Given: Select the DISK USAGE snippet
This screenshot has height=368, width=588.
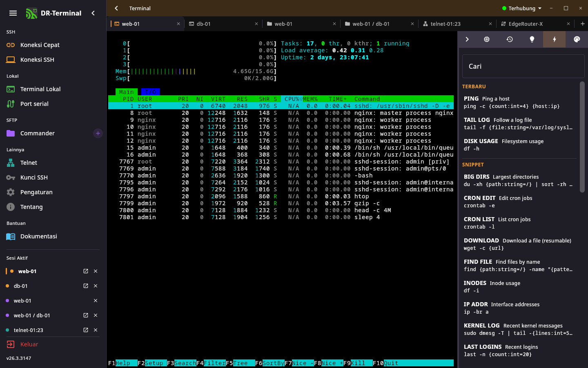Looking at the screenshot, I should 519,145.
